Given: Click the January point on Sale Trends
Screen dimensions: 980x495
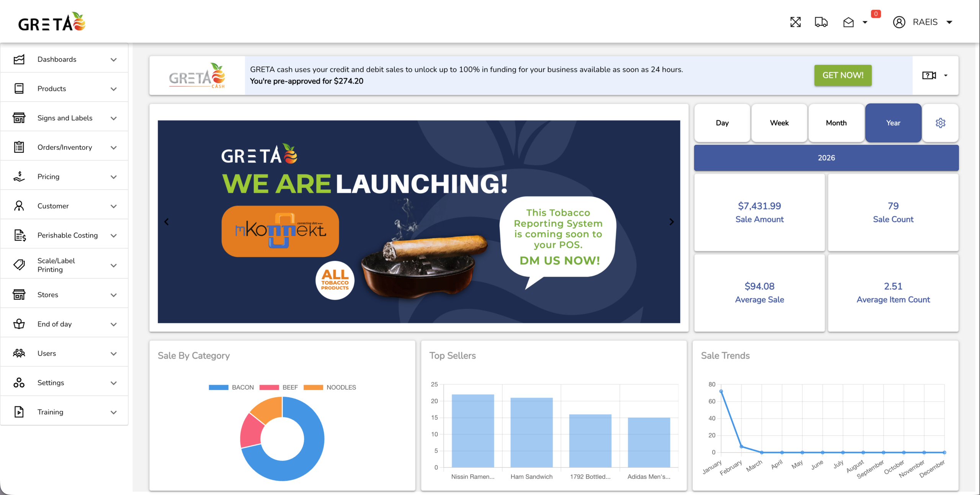Looking at the screenshot, I should click(x=721, y=392).
